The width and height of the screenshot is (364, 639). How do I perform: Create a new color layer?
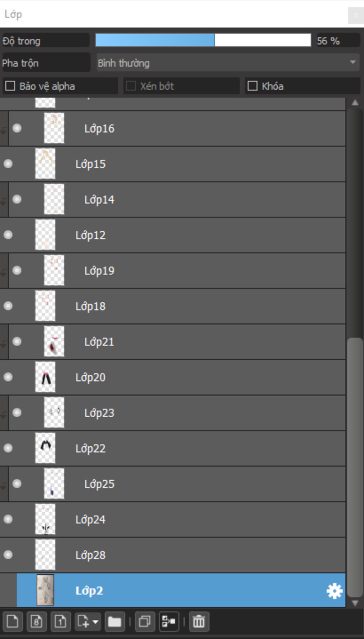coord(12,622)
